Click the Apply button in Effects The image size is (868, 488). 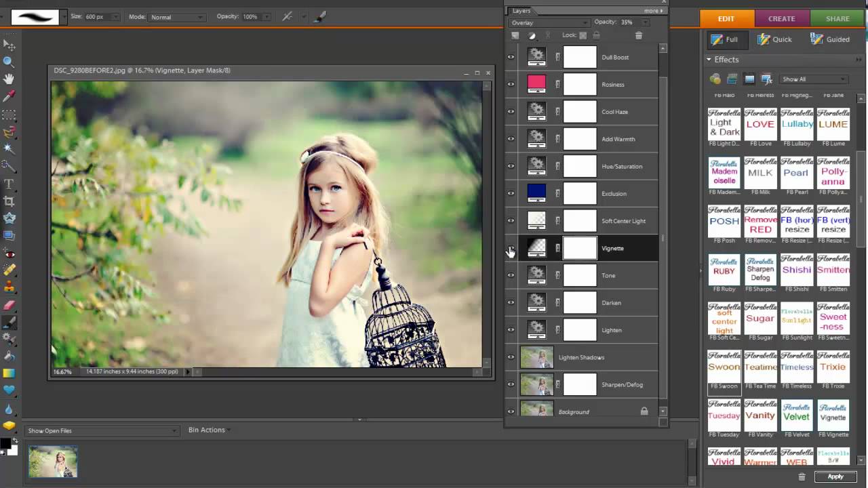[x=835, y=476]
